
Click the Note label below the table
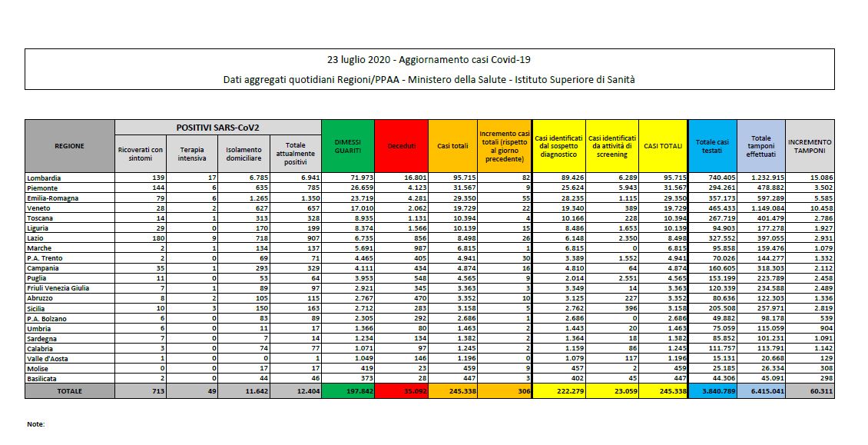(x=35, y=424)
